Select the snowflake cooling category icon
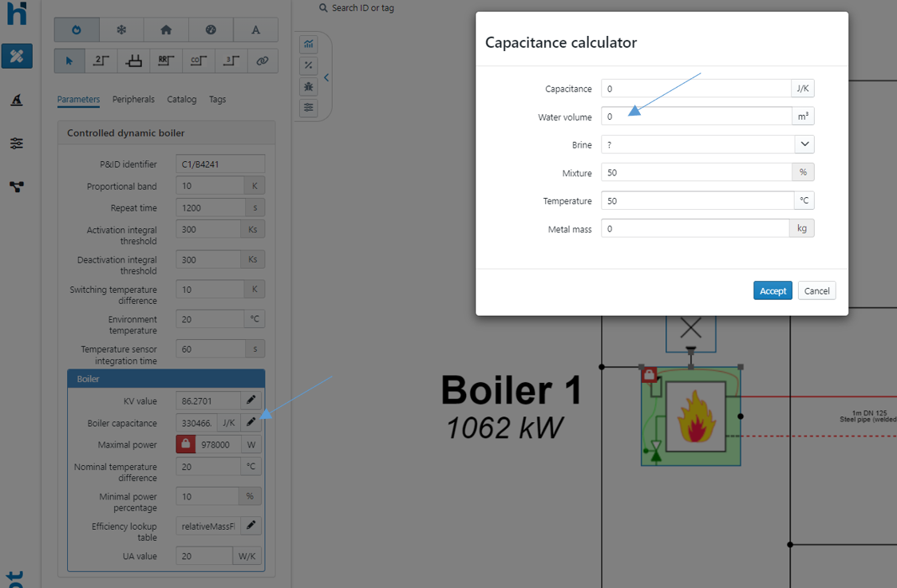897x588 pixels. (x=121, y=30)
